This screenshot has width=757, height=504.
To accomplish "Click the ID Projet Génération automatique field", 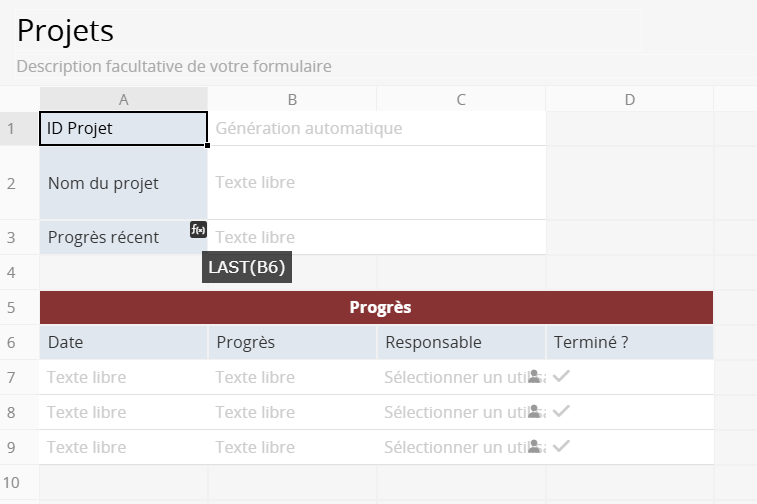I will [376, 128].
